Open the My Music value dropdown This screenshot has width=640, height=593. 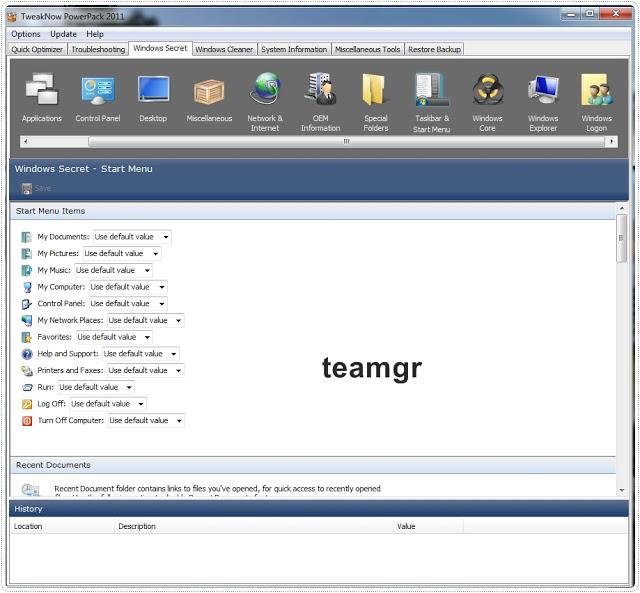(x=113, y=270)
